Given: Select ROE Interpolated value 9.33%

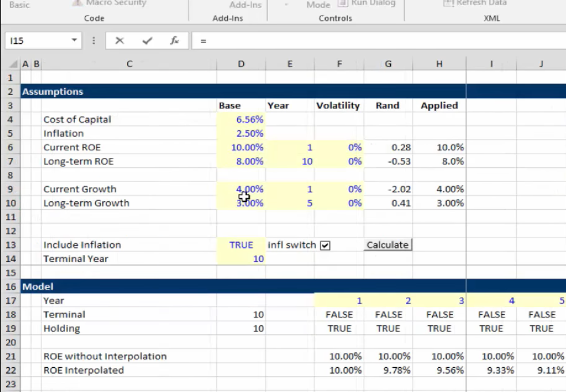Looking at the screenshot, I should (491, 370).
